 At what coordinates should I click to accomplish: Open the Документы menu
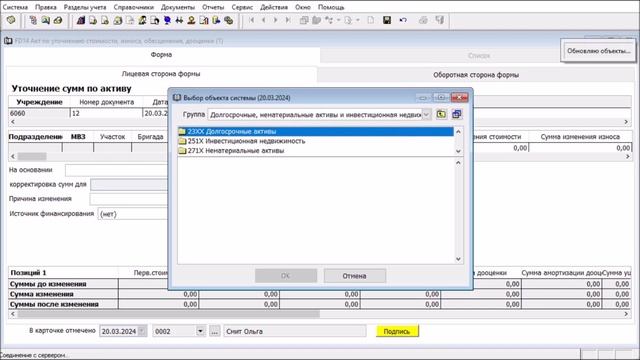178,7
